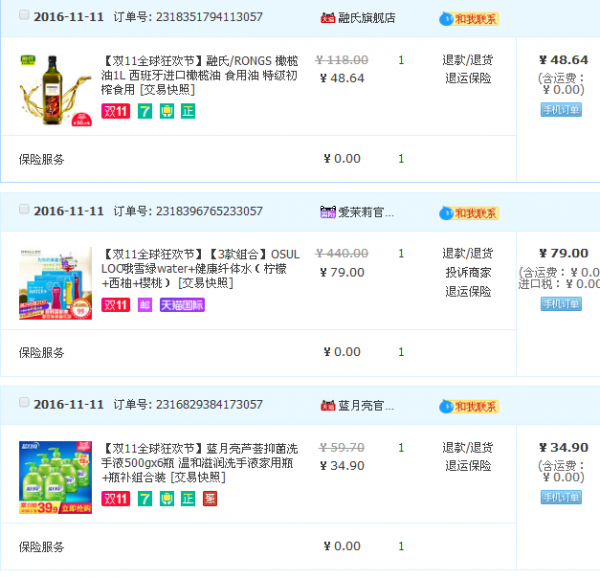Click 退运保险 for olive oil order
600x578 pixels.
point(468,78)
